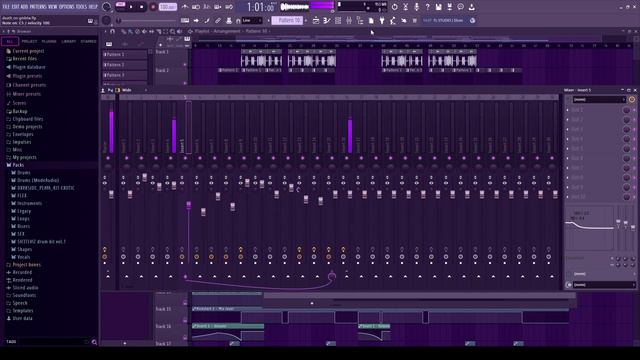
Task: Switch to STARRED browser tab
Action: tap(88, 41)
